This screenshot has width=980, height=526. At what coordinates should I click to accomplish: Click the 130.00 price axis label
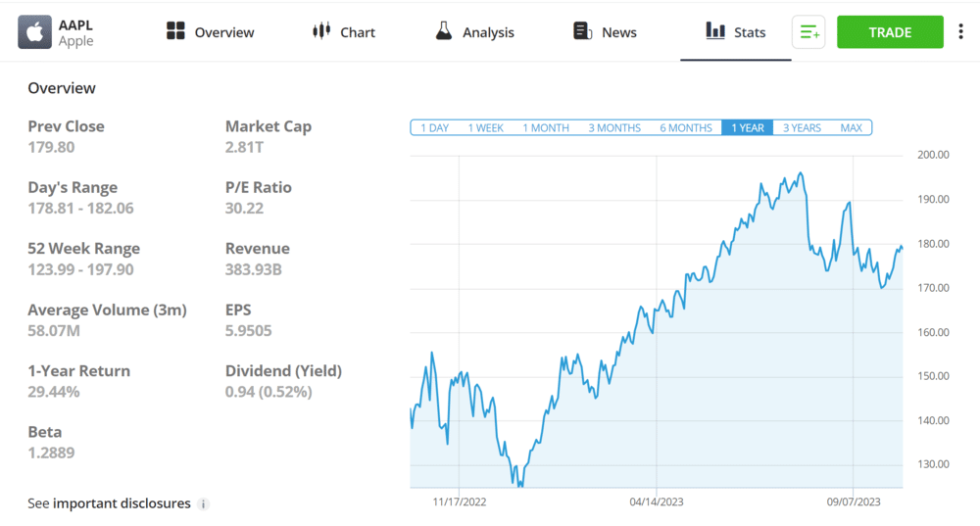(x=933, y=464)
